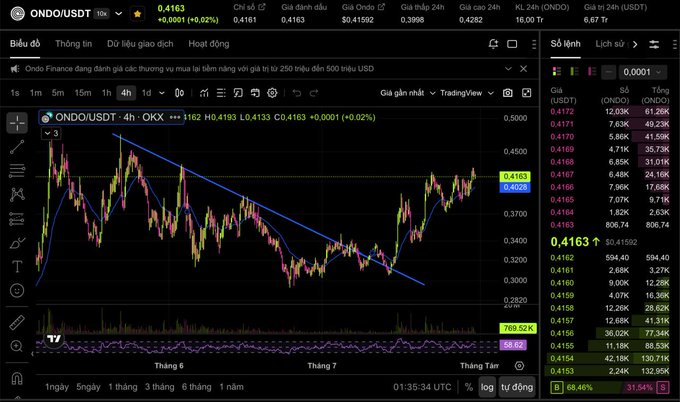Undo last chart action
Viewport: 680px width, 402px height.
click(297, 93)
